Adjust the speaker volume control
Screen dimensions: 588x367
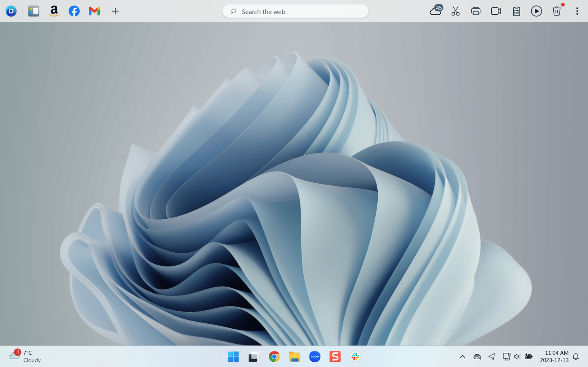point(517,356)
